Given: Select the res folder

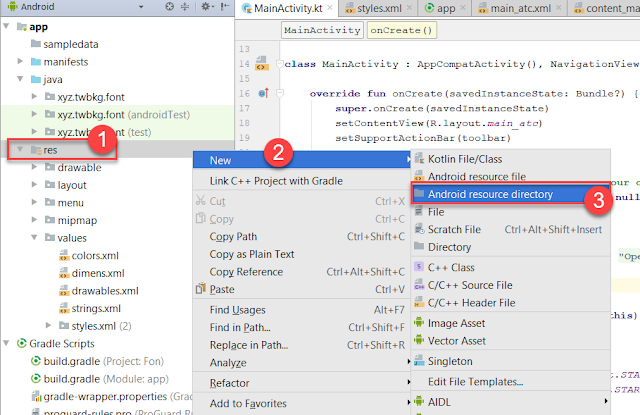Looking at the screenshot, I should pyautogui.click(x=50, y=150).
